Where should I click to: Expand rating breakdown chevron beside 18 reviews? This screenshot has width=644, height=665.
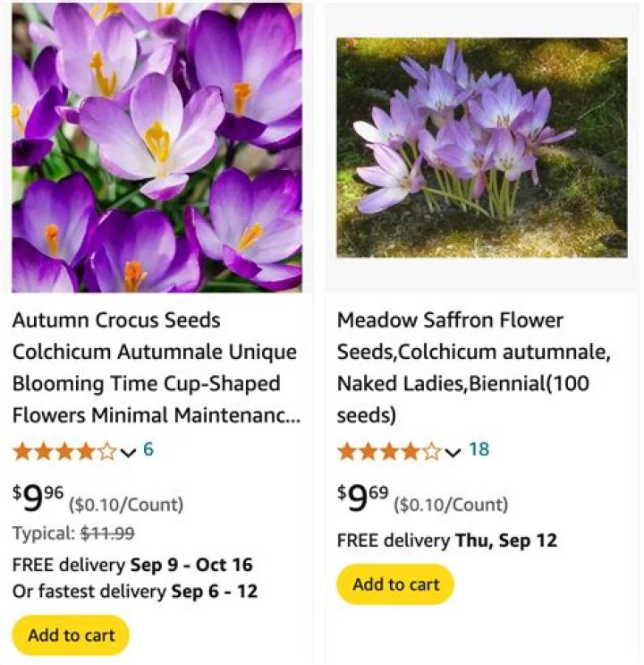click(x=453, y=452)
